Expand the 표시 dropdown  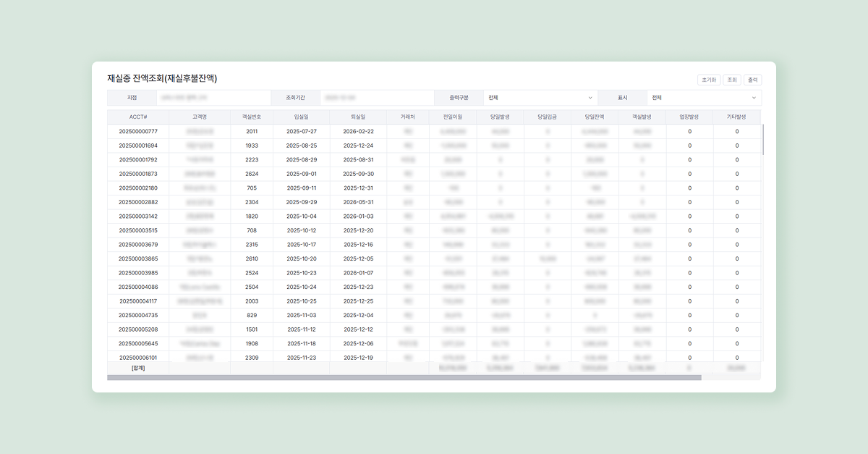click(703, 98)
